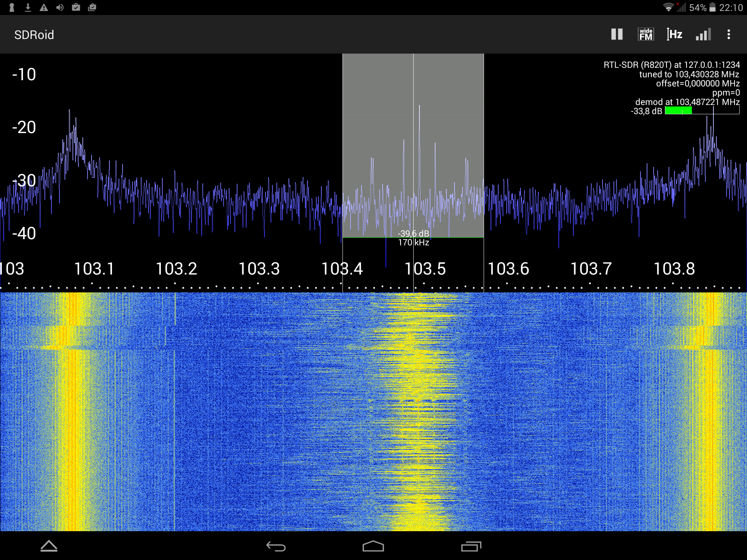The width and height of the screenshot is (747, 560).
Task: Open the recent apps navigation button
Action: (471, 546)
